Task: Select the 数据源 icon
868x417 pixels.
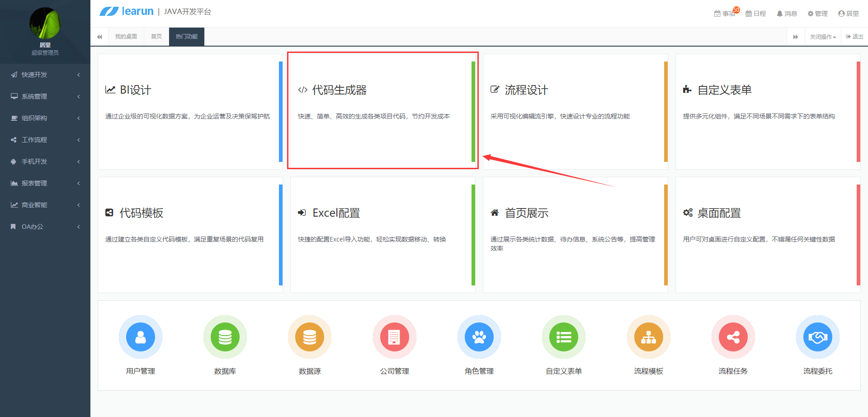Action: click(309, 337)
